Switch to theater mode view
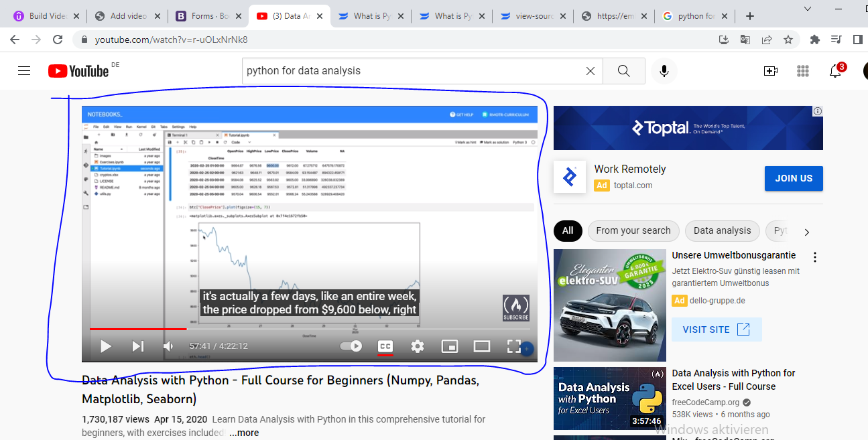 481,346
